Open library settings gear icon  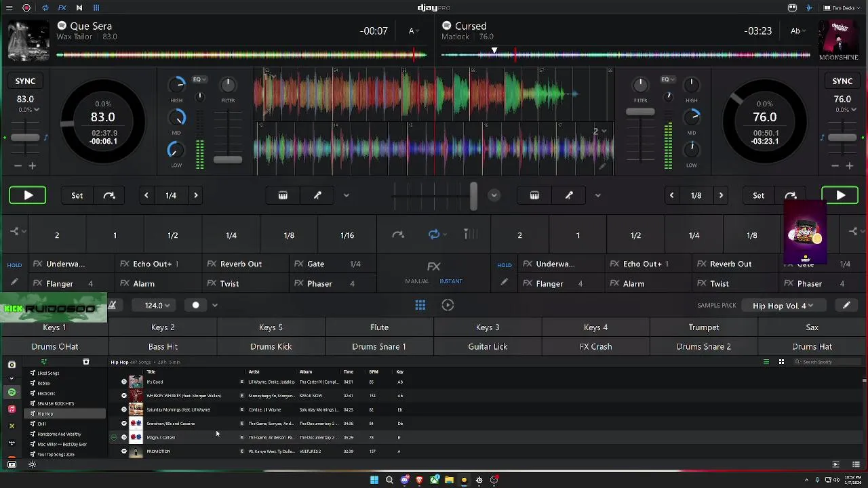tap(32, 464)
